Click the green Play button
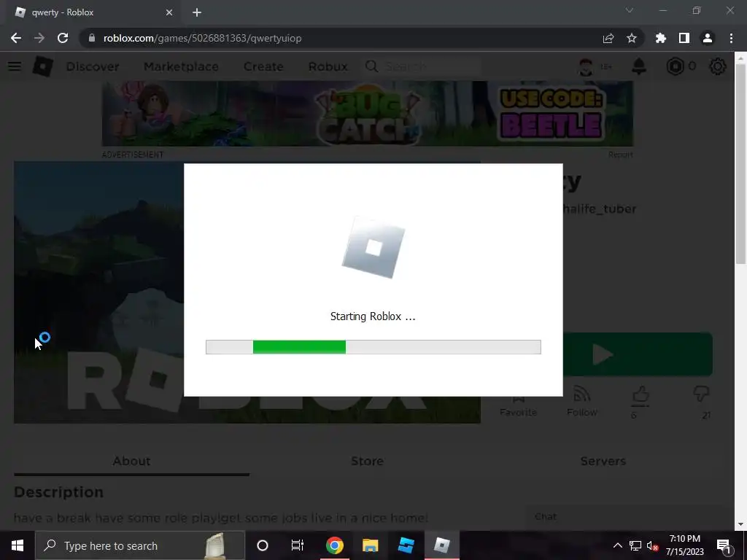 pos(638,354)
